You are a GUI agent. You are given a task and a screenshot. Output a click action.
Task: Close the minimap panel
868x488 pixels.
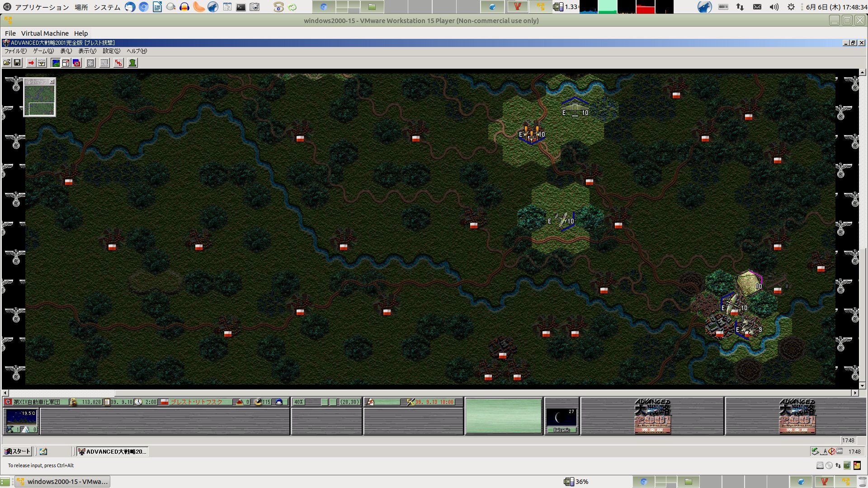pos(52,82)
